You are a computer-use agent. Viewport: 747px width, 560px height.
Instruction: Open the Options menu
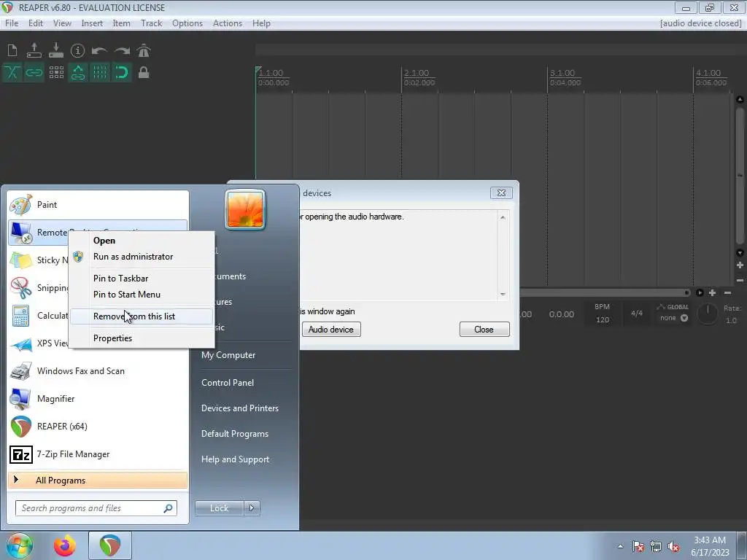(x=187, y=23)
